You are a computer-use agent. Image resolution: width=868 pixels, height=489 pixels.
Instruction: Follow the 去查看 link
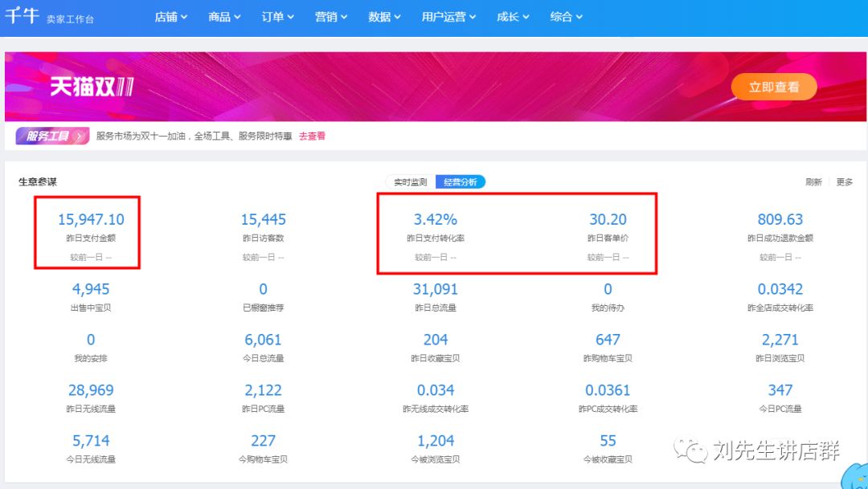(x=312, y=136)
